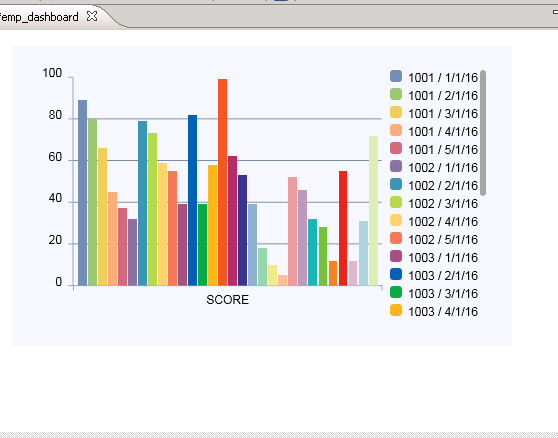Viewport: 558px width, 438px height.
Task: Click the 1001 / 1/1/16 legend swatch
Action: [396, 76]
